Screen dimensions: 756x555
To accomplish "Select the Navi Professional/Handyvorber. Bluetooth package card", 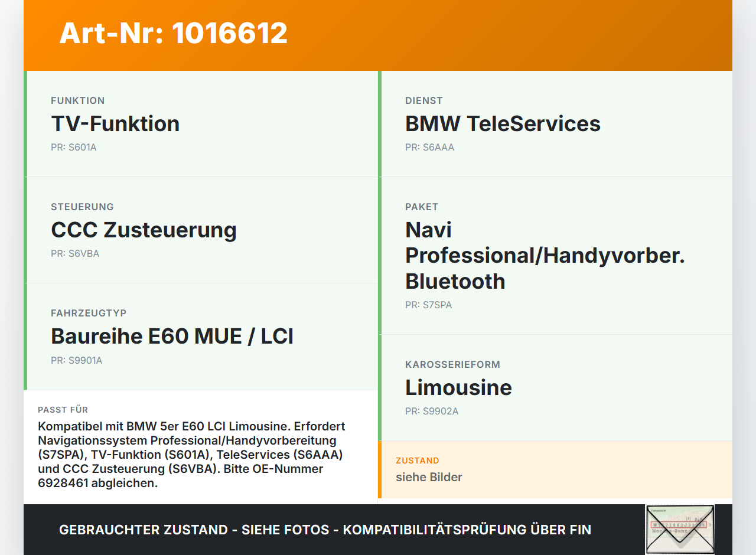I will pyautogui.click(x=555, y=255).
